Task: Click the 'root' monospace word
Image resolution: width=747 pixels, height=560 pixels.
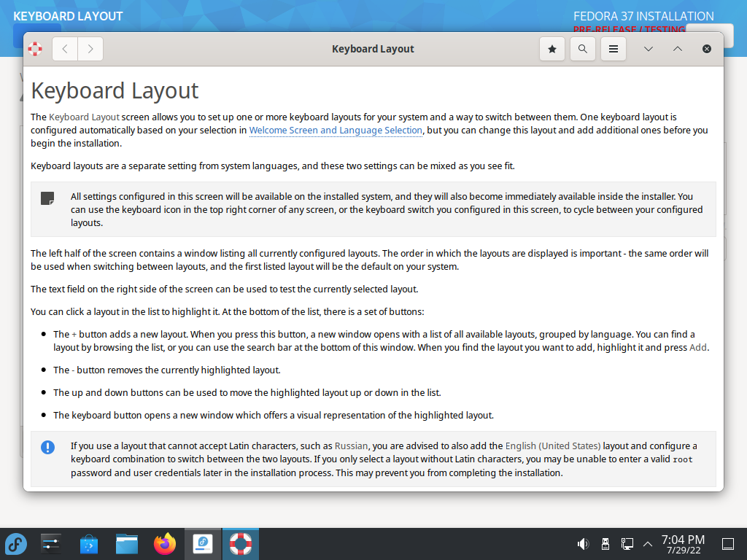Action: 682,459
